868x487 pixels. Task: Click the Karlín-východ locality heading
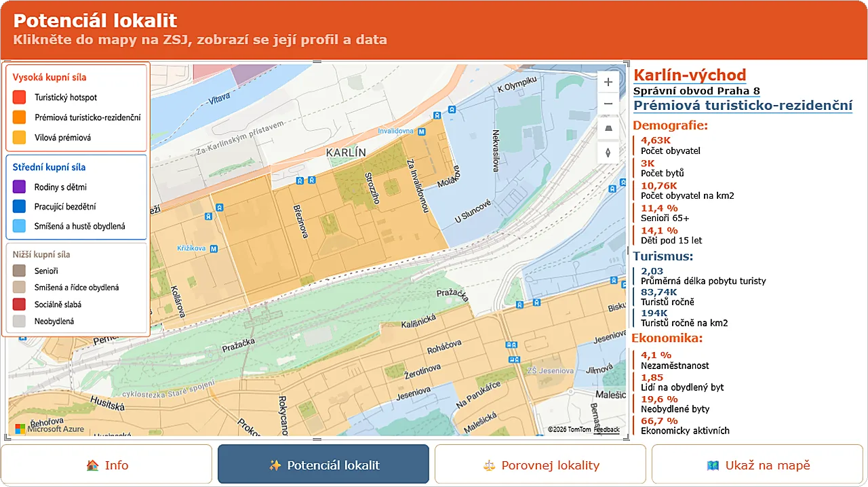(x=690, y=75)
